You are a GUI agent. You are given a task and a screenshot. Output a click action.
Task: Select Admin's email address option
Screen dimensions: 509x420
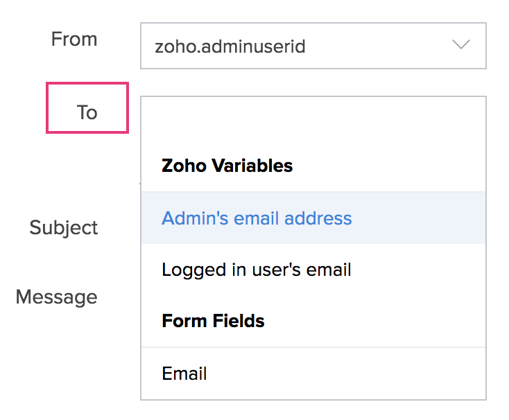tap(257, 218)
